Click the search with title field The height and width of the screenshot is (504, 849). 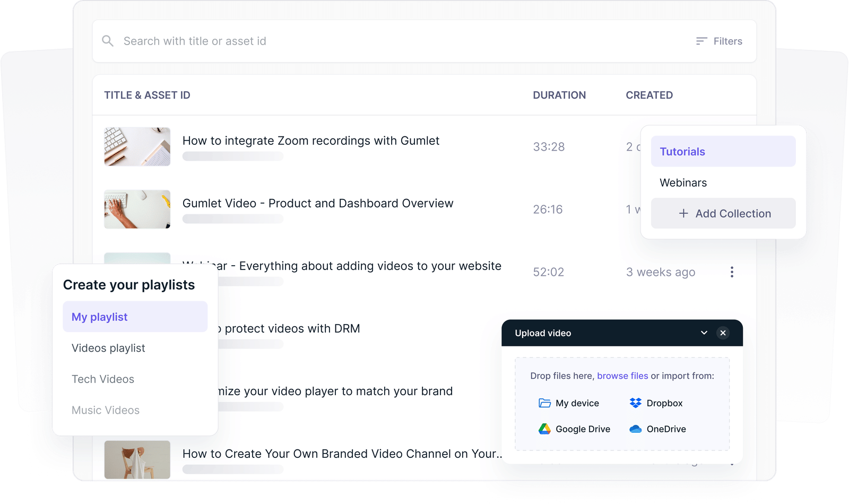212,41
